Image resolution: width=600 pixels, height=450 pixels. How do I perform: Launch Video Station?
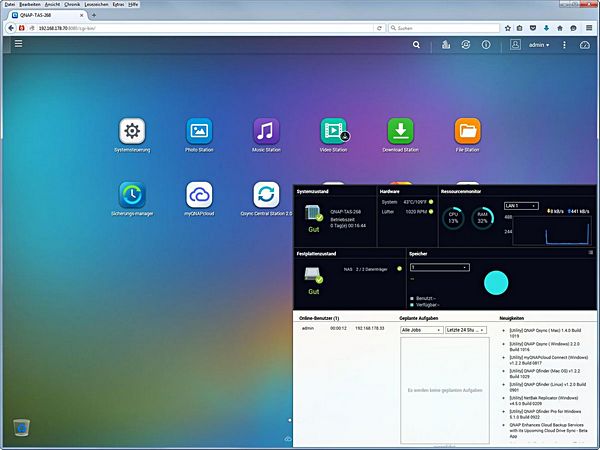[x=334, y=131]
